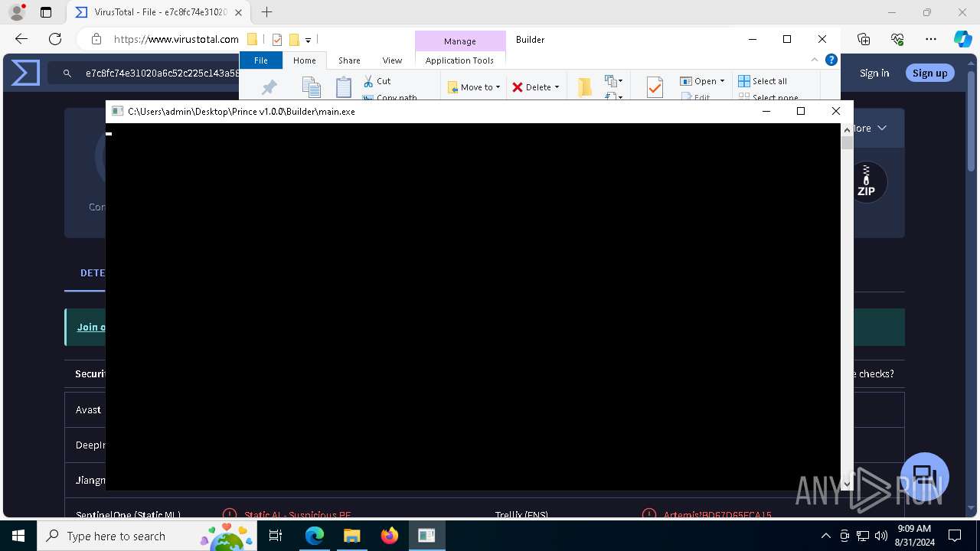Image resolution: width=980 pixels, height=551 pixels.
Task: Click Delete red X button
Action: click(x=531, y=87)
